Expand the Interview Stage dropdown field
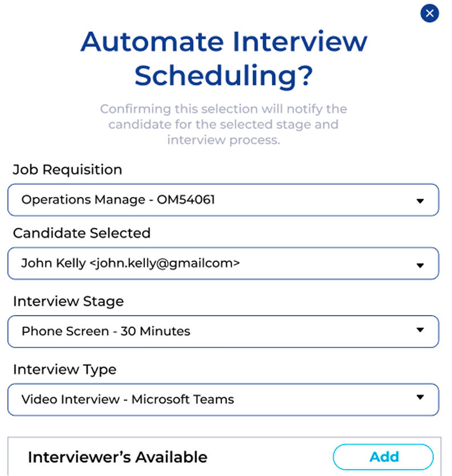 coord(223,331)
